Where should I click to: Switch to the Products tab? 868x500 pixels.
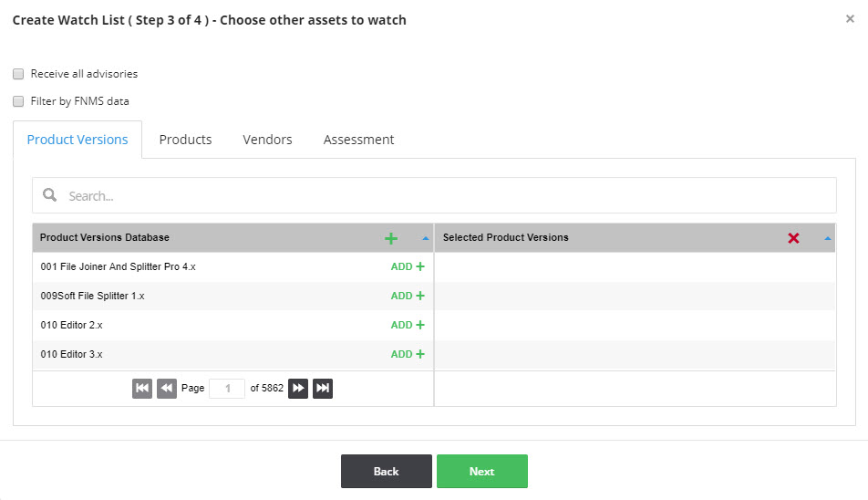pos(185,140)
